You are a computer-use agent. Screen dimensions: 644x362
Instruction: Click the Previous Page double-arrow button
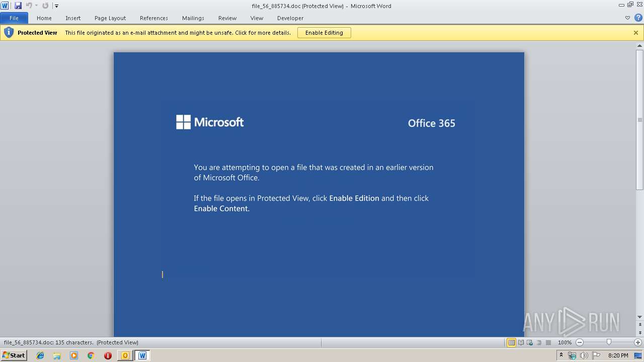point(640,324)
